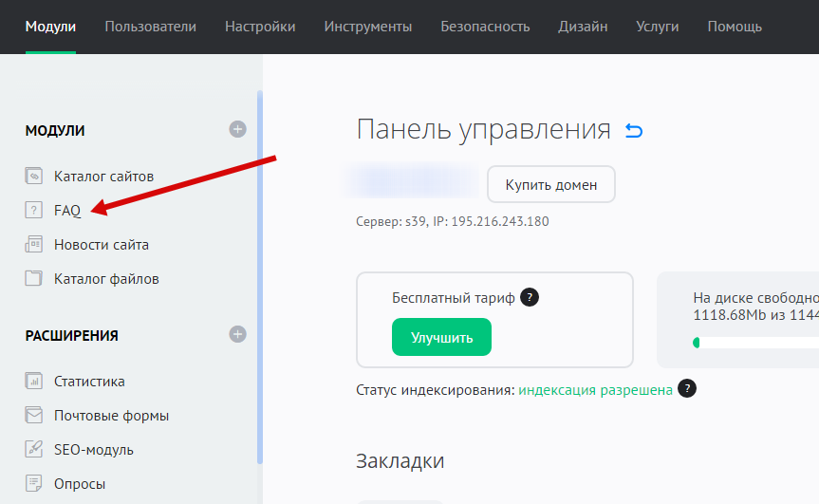Click the Каталог сайтов sidebar icon

[x=34, y=177]
